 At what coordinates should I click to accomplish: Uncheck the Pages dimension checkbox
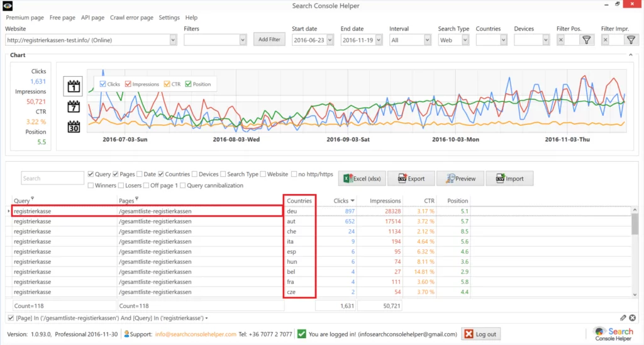pyautogui.click(x=116, y=174)
